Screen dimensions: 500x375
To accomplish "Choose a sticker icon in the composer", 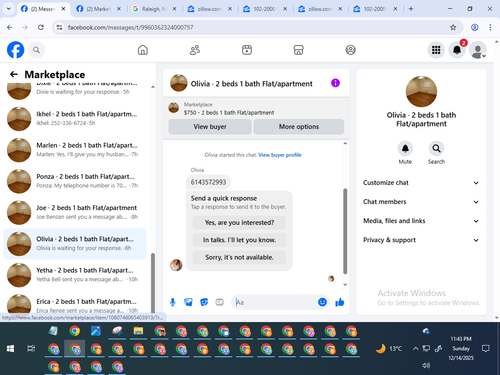I will pyautogui.click(x=204, y=302).
